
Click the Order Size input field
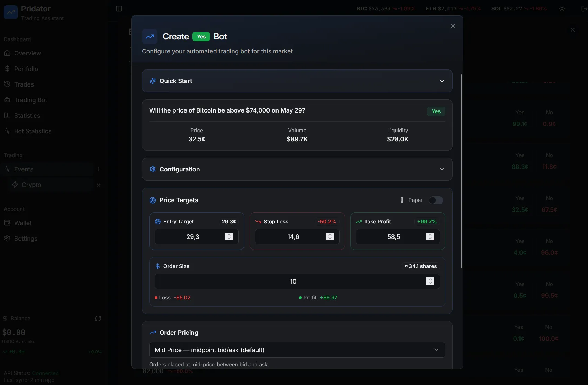coord(297,281)
